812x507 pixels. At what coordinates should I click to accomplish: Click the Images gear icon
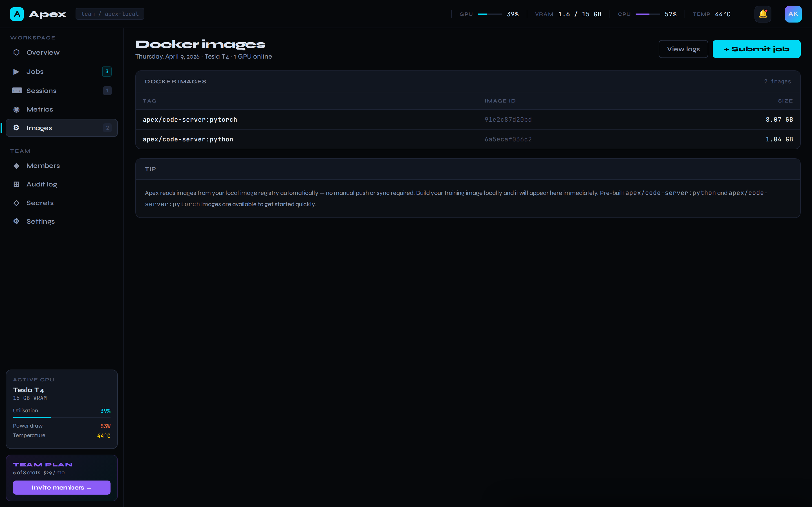point(16,128)
